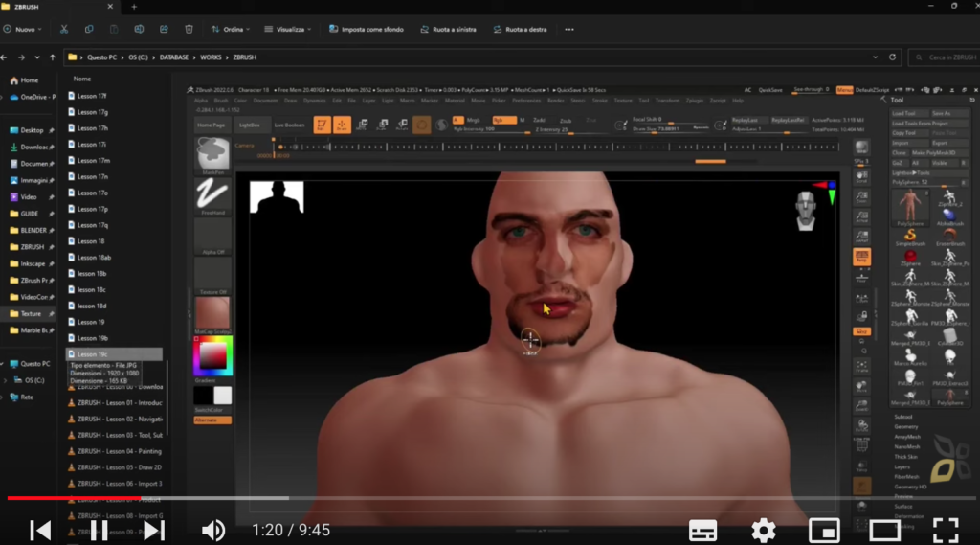Viewport: 980px width, 545px height.
Task: Open the Ordina sort dropdown
Action: (x=231, y=29)
